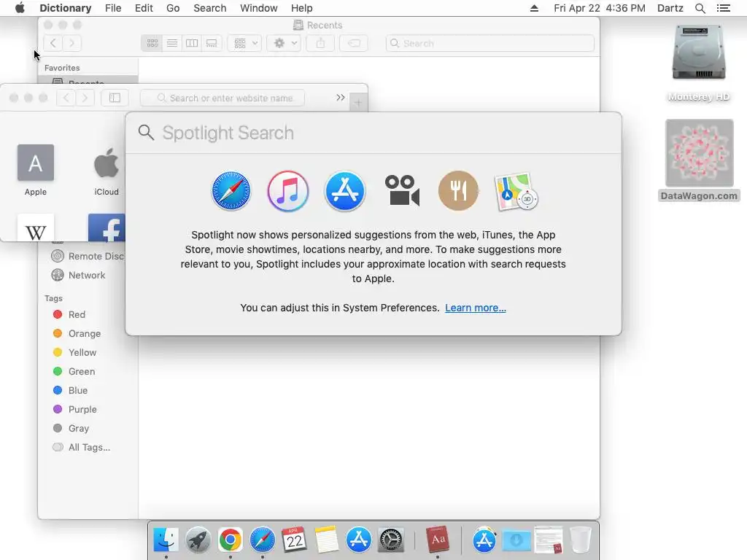Open the Window menu
Image resolution: width=747 pixels, height=560 pixels.
click(259, 8)
